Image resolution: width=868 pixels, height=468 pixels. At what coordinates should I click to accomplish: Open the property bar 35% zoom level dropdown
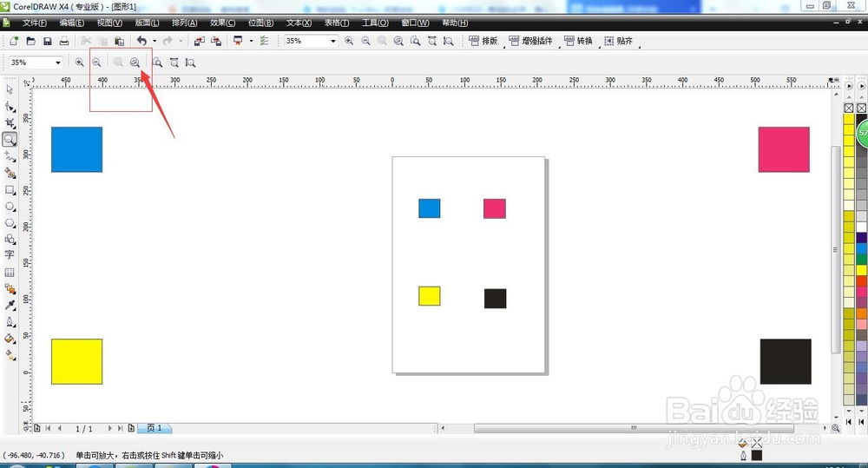point(57,63)
